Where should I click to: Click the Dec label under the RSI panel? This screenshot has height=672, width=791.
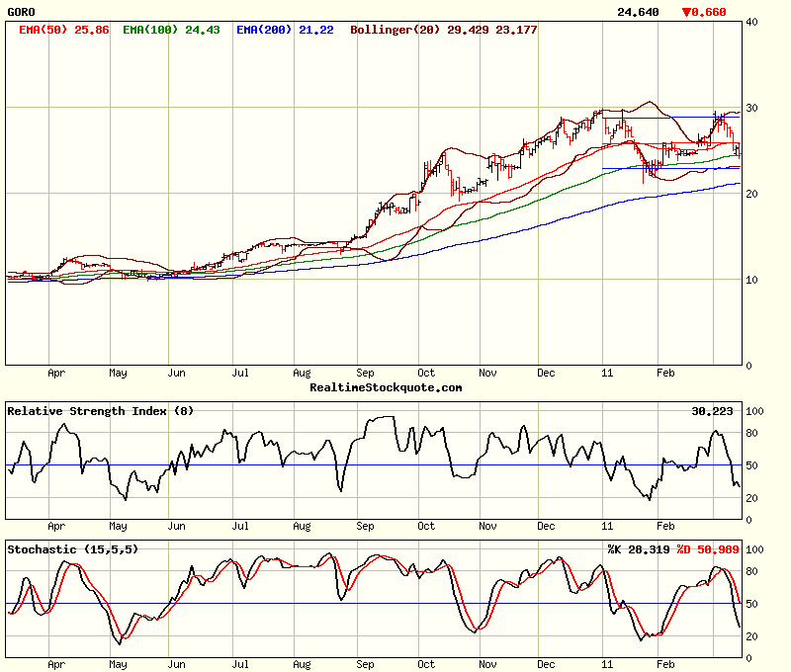548,527
